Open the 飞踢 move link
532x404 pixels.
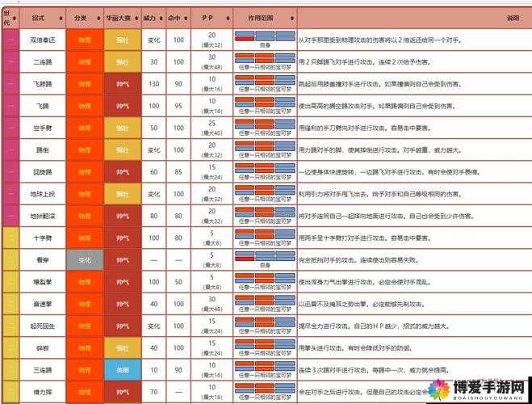(43, 106)
